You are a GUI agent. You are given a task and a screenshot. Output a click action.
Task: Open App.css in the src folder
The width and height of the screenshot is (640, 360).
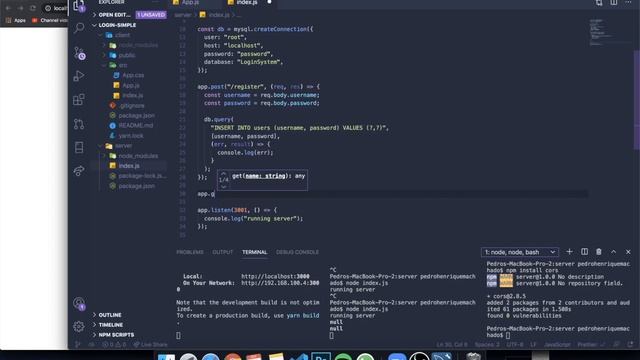coord(133,75)
